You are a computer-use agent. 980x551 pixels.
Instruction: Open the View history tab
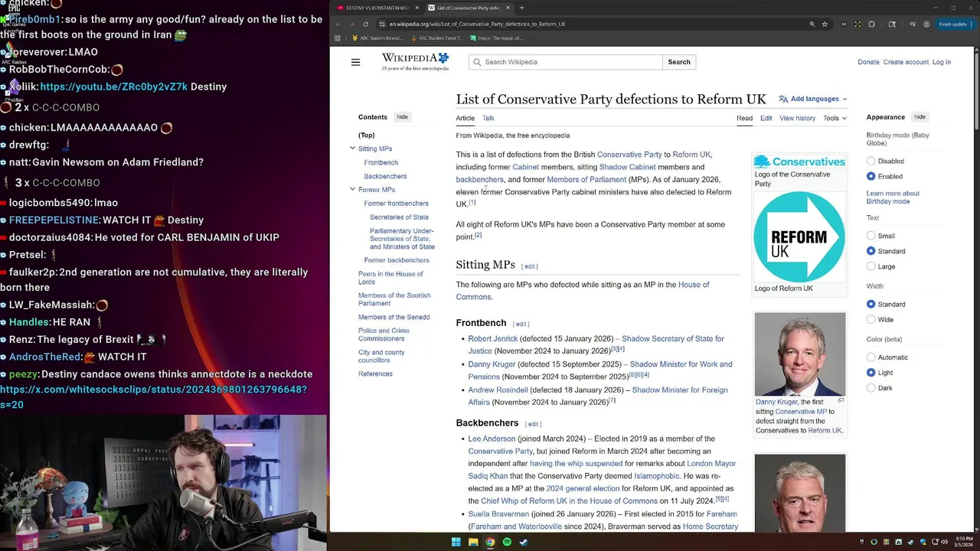pos(797,118)
